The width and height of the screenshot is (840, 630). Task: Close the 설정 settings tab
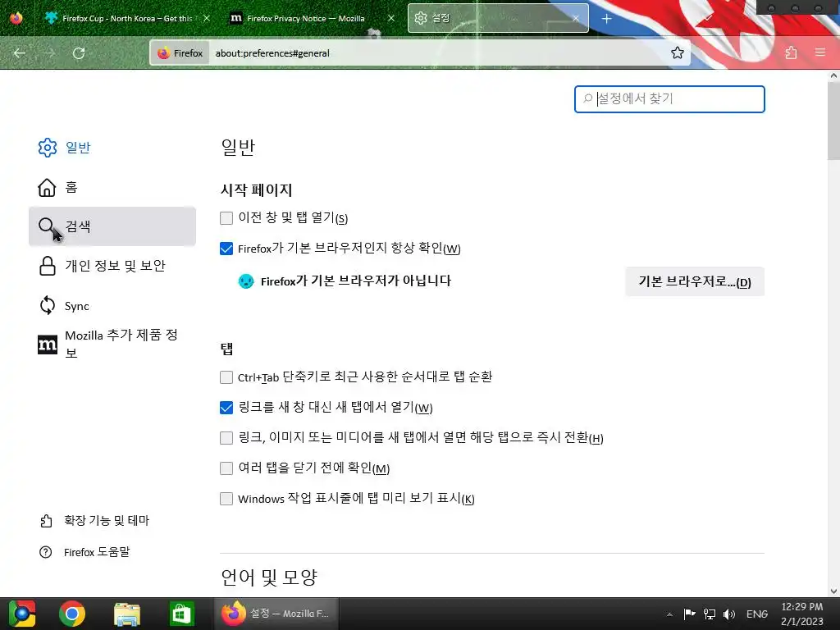(x=575, y=18)
